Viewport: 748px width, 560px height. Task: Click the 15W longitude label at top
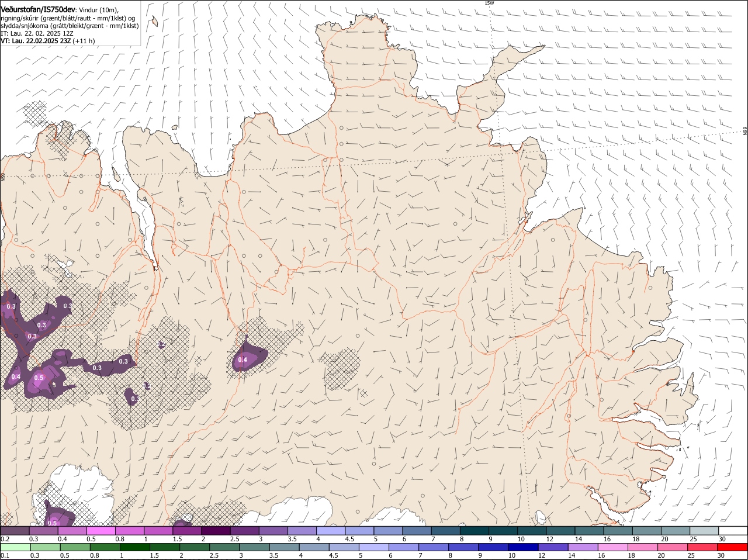pyautogui.click(x=489, y=3)
